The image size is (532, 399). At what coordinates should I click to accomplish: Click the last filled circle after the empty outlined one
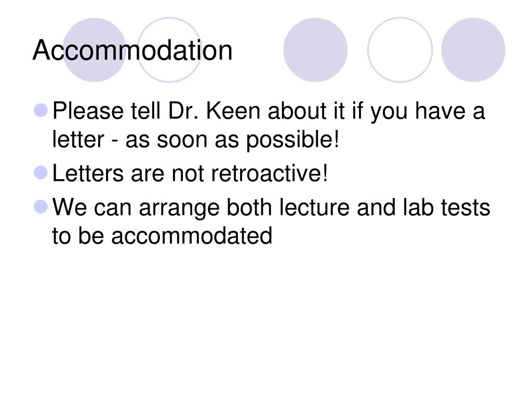click(x=473, y=50)
